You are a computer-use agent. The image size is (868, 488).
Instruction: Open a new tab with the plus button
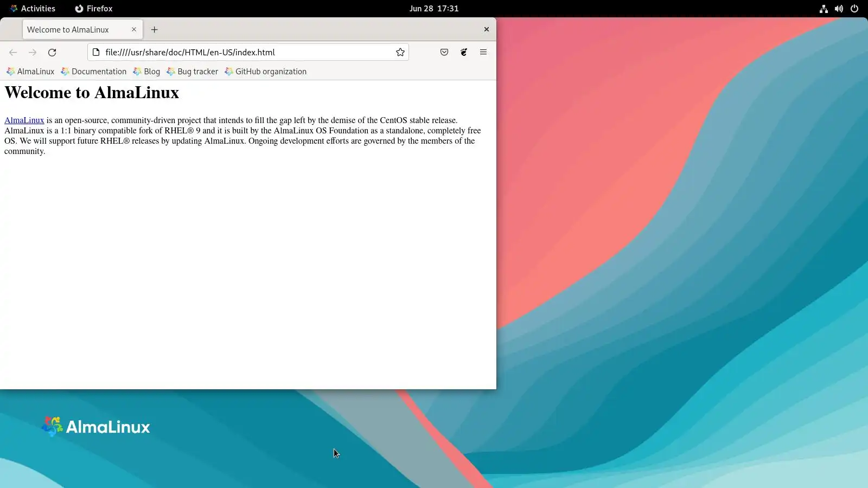point(155,30)
